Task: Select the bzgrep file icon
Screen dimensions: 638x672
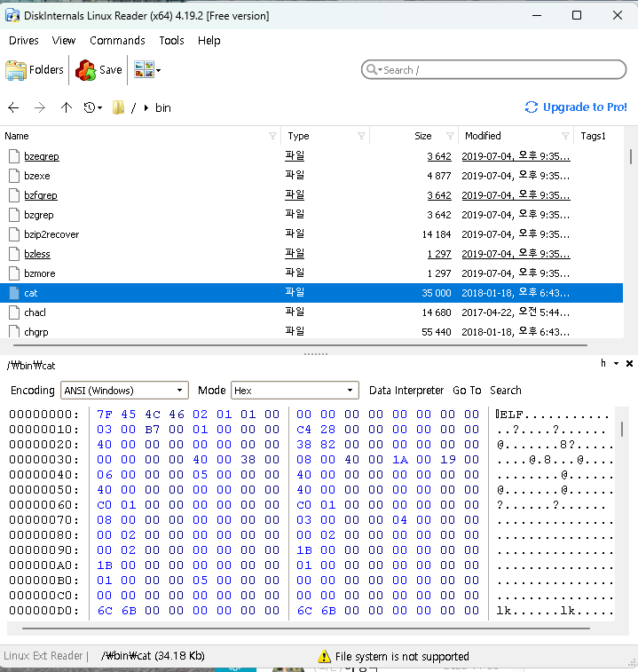Action: (x=14, y=215)
